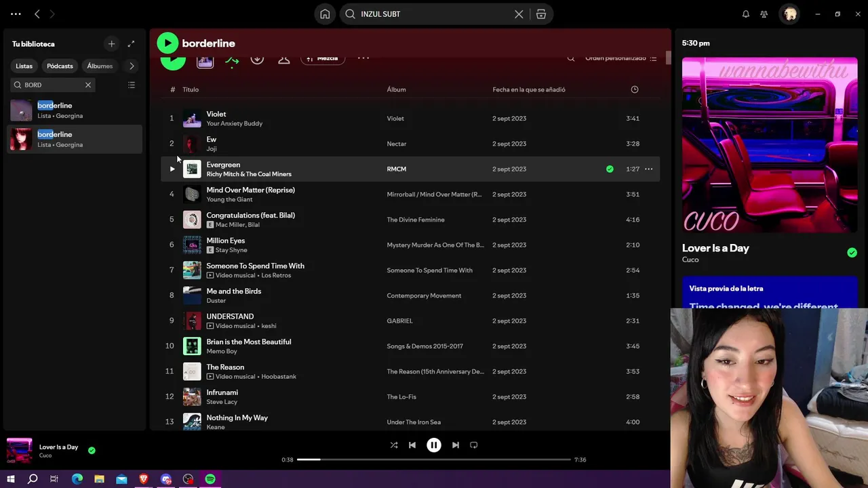
Task: Open Lover Is a Day title in side panel
Action: point(715,248)
